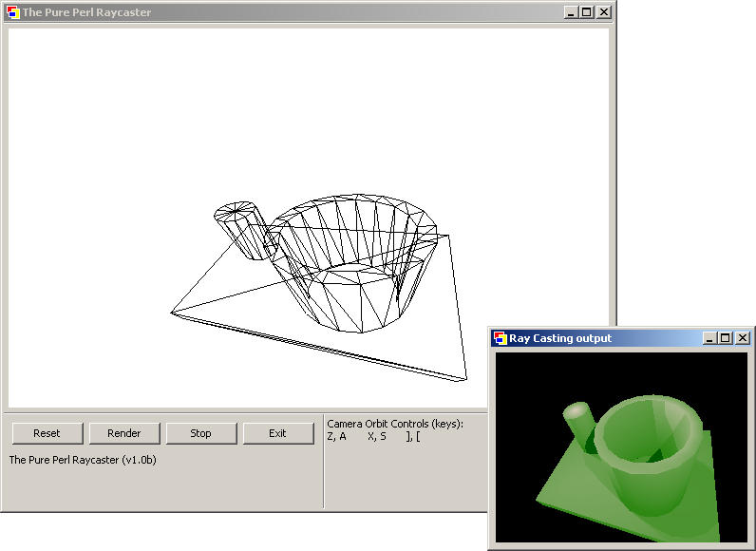This screenshot has height=551, width=756.
Task: Click the 'Z, A' key hint text
Action: [x=336, y=437]
